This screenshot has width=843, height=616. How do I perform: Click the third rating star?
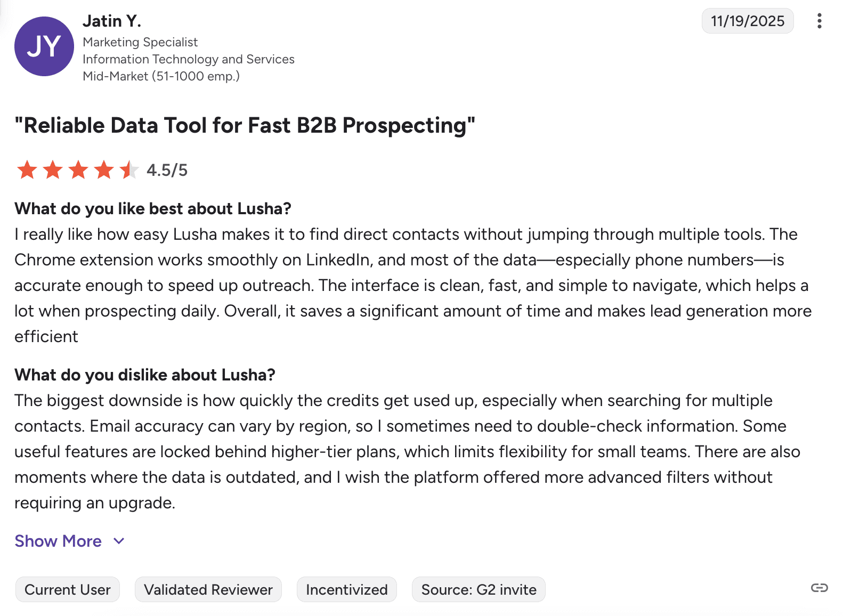[78, 171]
